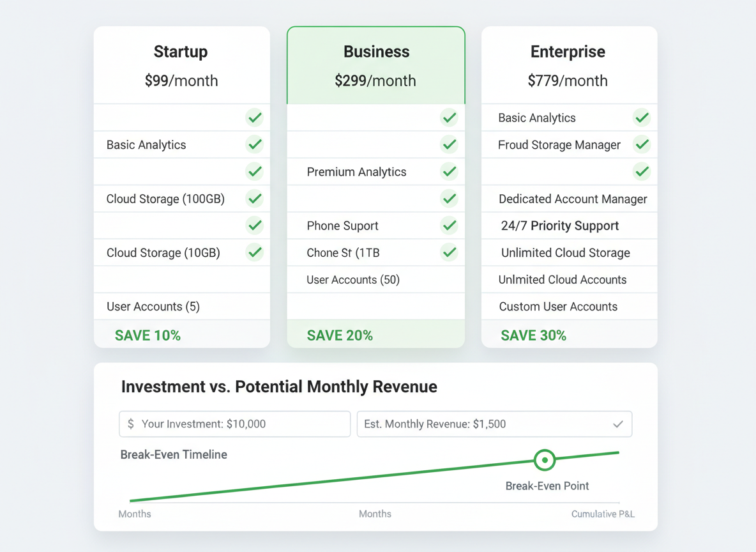Click the checkmark next to Cloud Storage (10GB)

point(255,252)
